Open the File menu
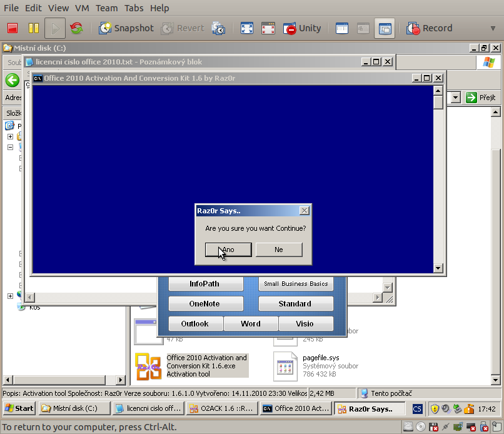Screen dimensions: 504x434 tap(11, 8)
